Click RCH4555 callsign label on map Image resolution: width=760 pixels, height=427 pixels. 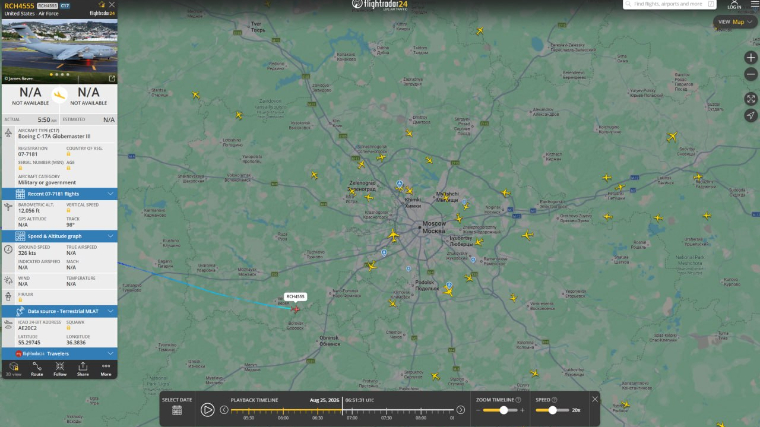click(x=295, y=297)
